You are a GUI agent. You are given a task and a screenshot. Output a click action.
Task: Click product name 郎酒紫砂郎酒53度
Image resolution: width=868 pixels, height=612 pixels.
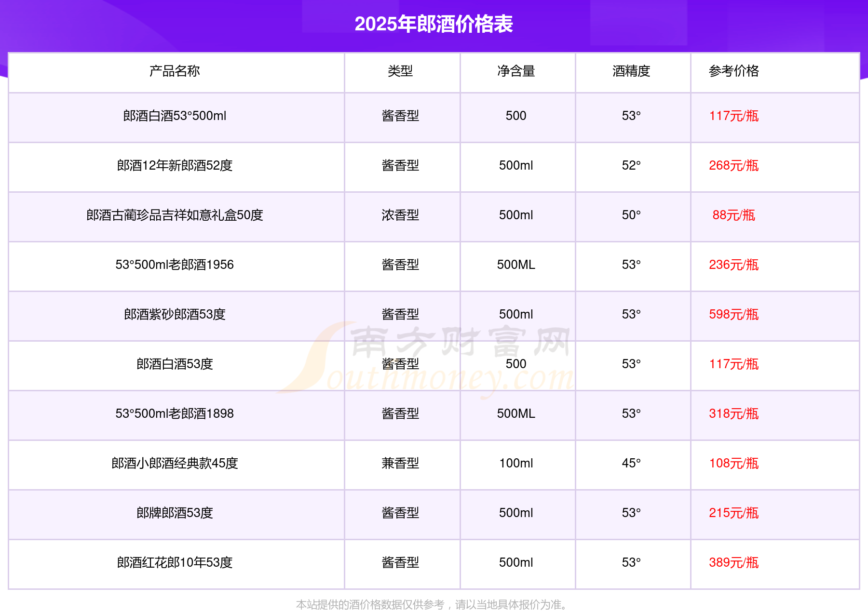click(175, 315)
